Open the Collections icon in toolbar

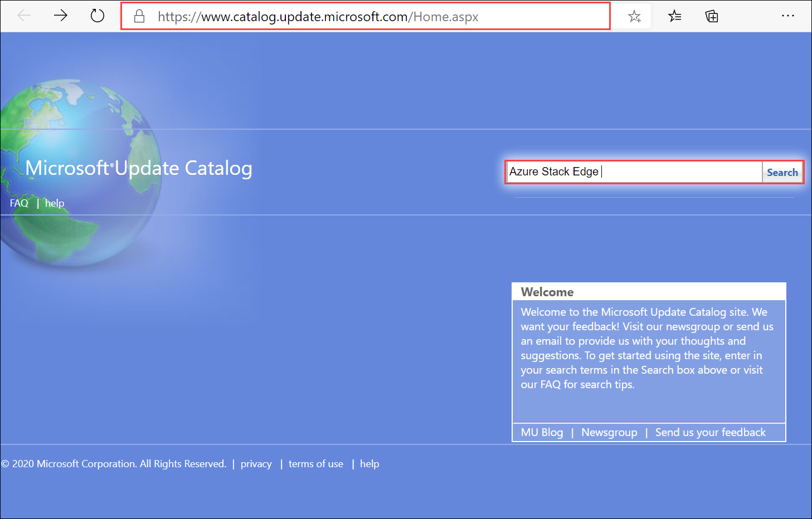(x=712, y=16)
